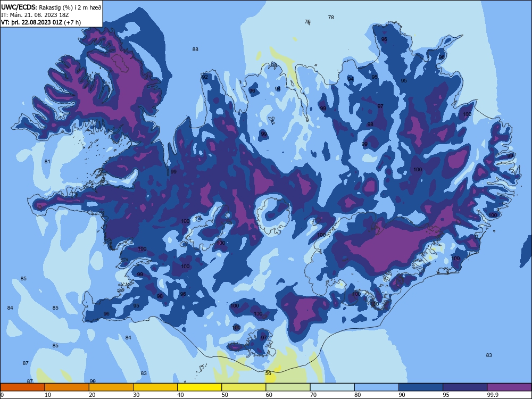Click the yellow-green 60–70 legend swatch

pyautogui.click(x=288, y=387)
